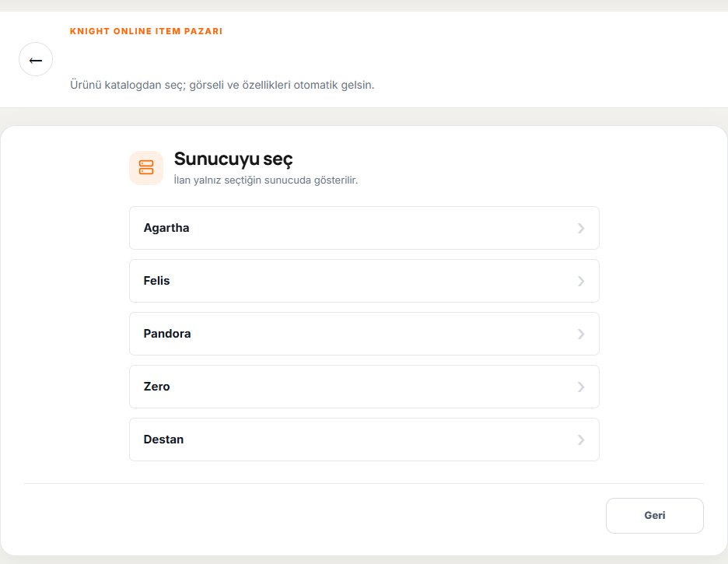Pick Pandora from the server list

(364, 334)
